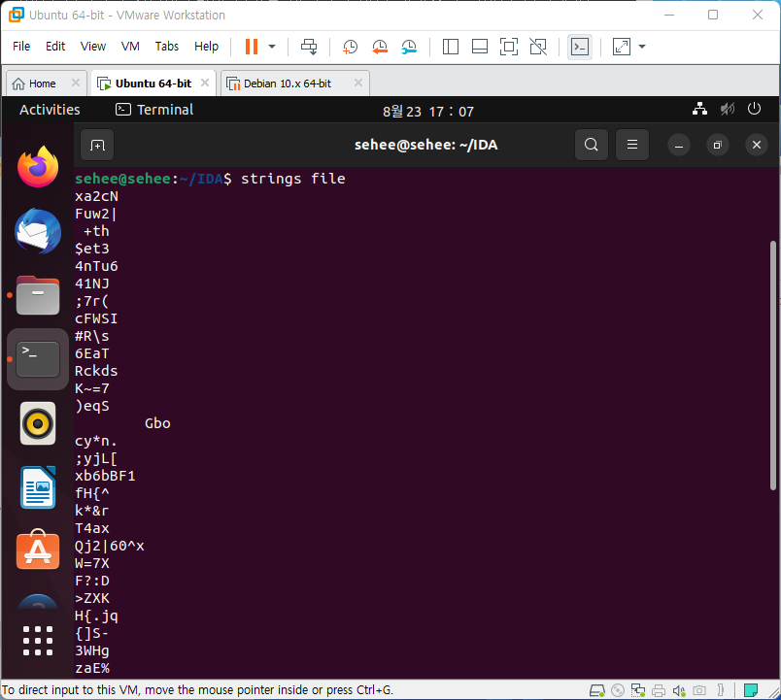Open the Edit menu
The image size is (781, 700).
pyautogui.click(x=55, y=47)
